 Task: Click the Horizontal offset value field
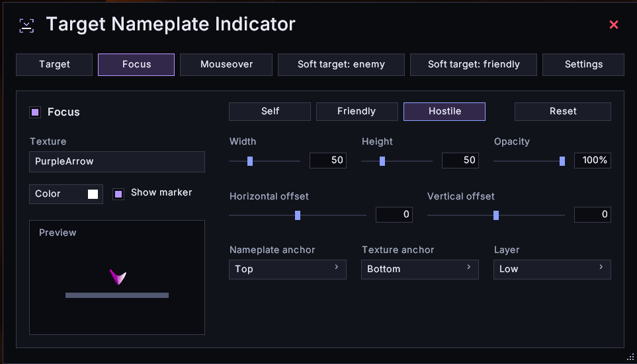[394, 215]
